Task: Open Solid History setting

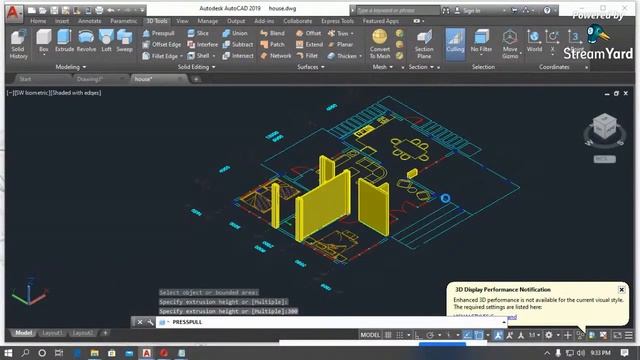Action: [18, 44]
